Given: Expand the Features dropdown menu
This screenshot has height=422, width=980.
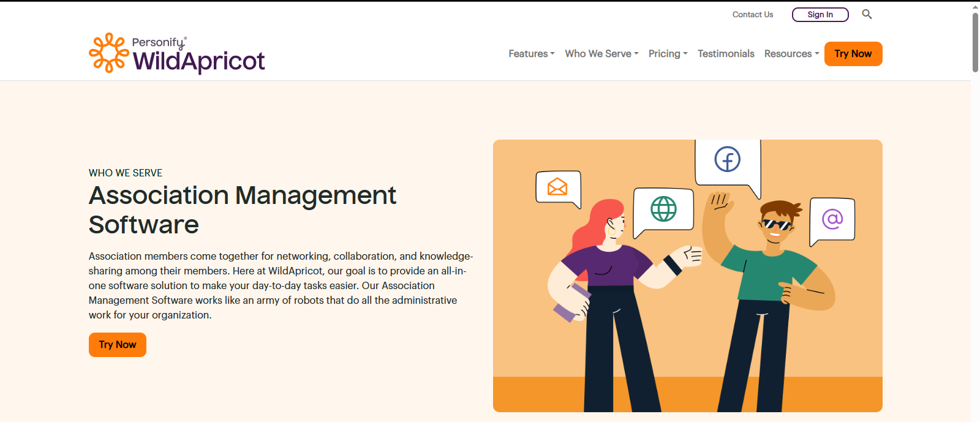Looking at the screenshot, I should pyautogui.click(x=531, y=54).
